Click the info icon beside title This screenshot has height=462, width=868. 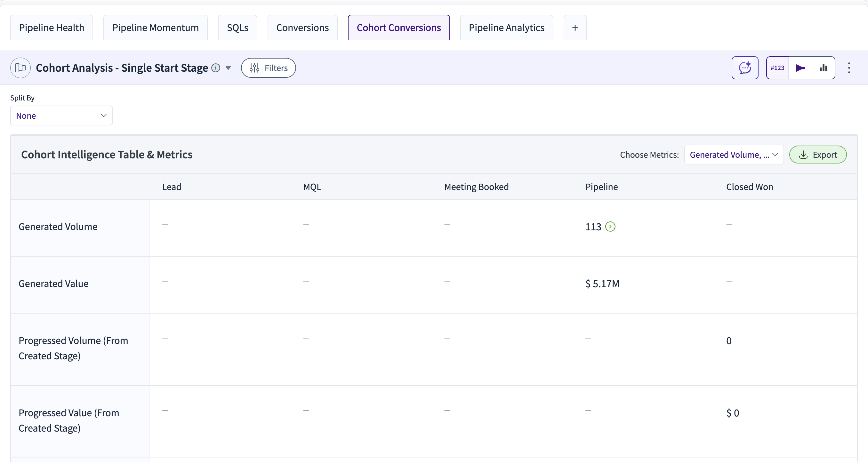pyautogui.click(x=216, y=68)
